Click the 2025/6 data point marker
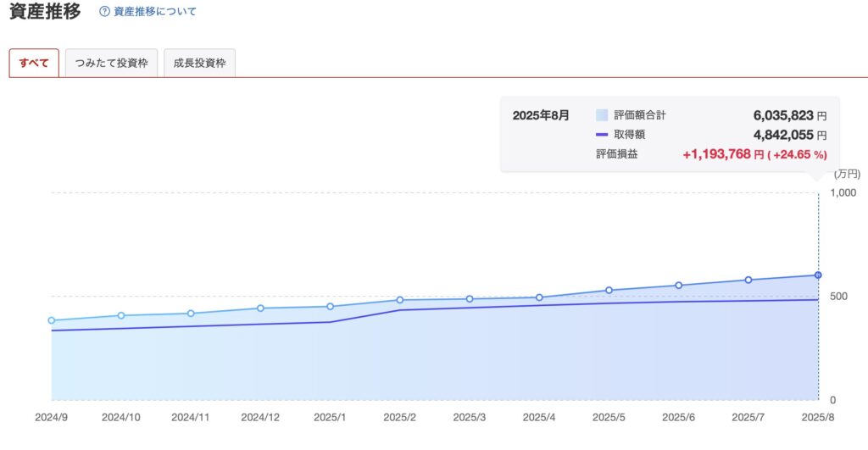Screen dimensions: 868x450 click(679, 286)
